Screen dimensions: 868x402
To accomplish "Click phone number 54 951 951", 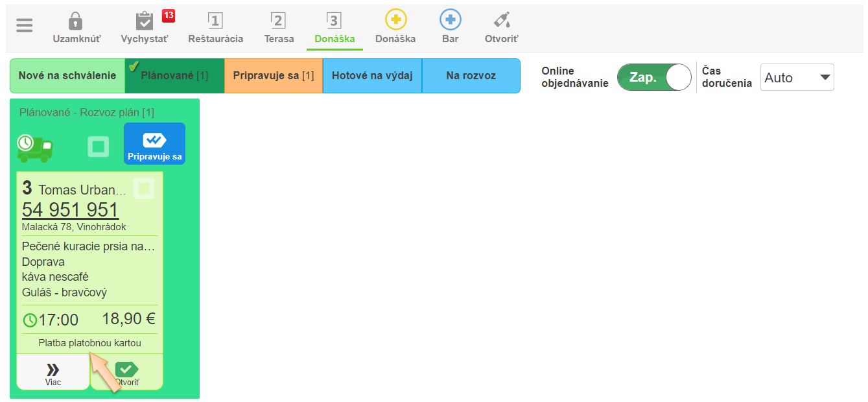I will (70, 210).
